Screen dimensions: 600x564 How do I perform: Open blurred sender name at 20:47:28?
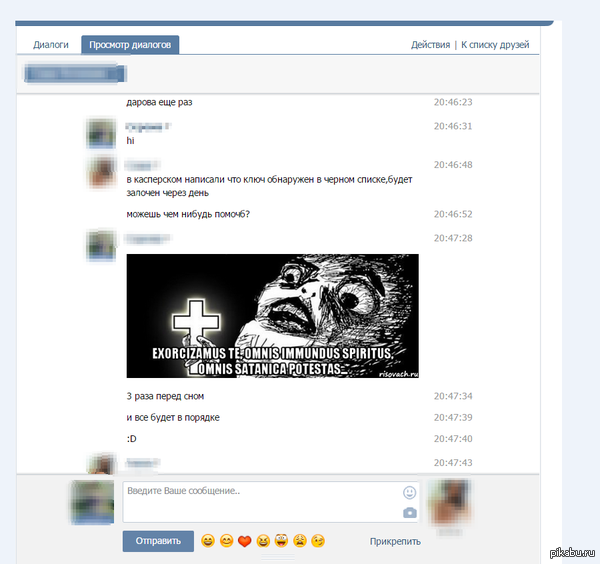click(x=148, y=239)
